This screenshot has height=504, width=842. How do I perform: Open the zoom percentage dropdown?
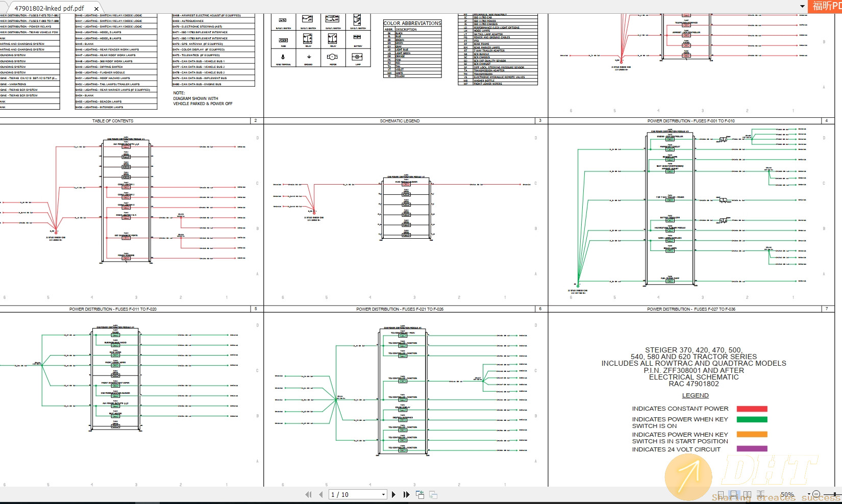[x=809, y=493]
